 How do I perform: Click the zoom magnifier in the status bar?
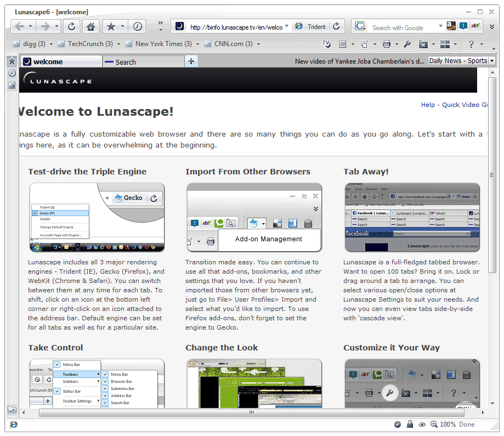click(x=434, y=424)
